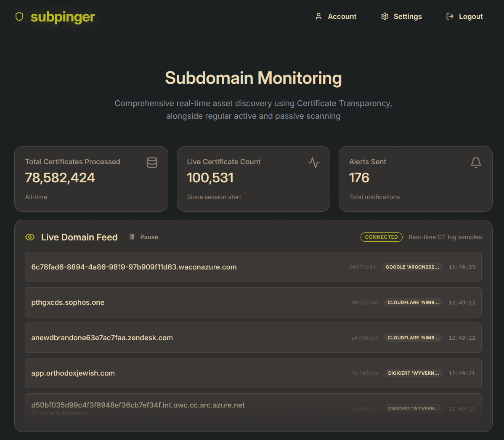Click the subpinger brand name
This screenshot has height=440, width=504.
tap(63, 17)
